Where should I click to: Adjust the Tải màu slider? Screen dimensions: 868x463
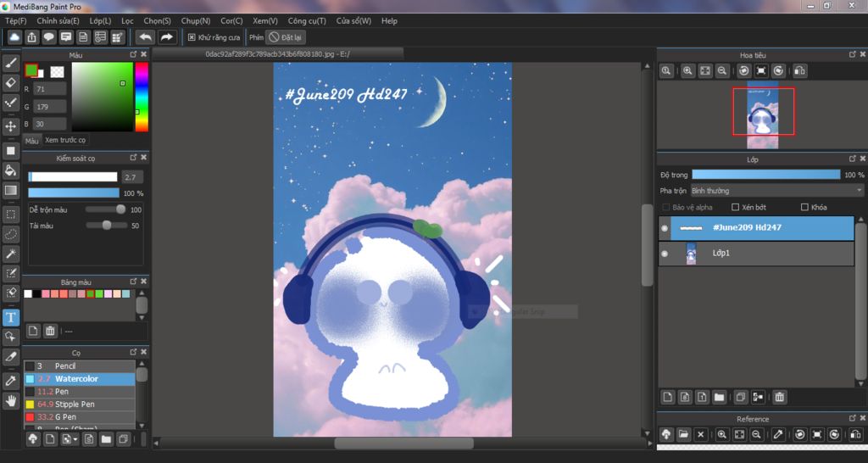click(106, 226)
